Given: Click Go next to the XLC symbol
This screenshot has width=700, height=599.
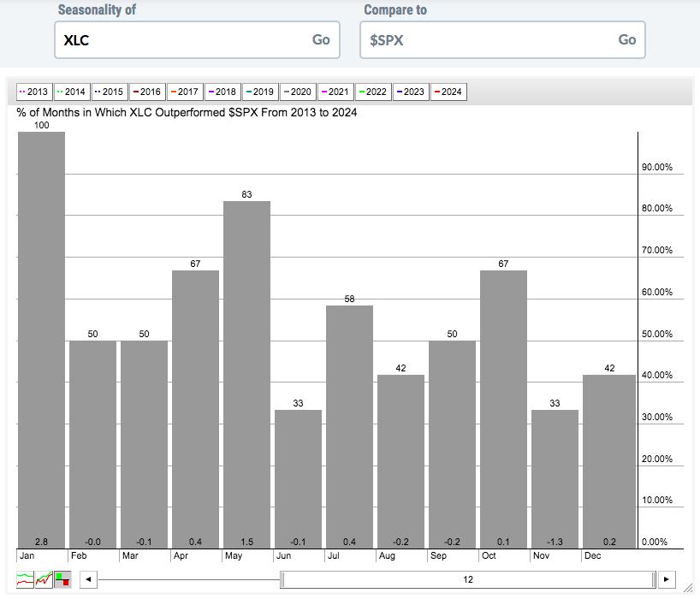Looking at the screenshot, I should (321, 39).
